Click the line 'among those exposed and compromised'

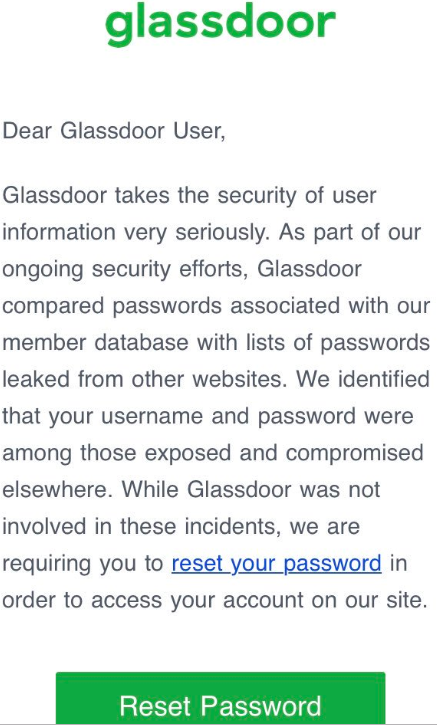(x=213, y=454)
